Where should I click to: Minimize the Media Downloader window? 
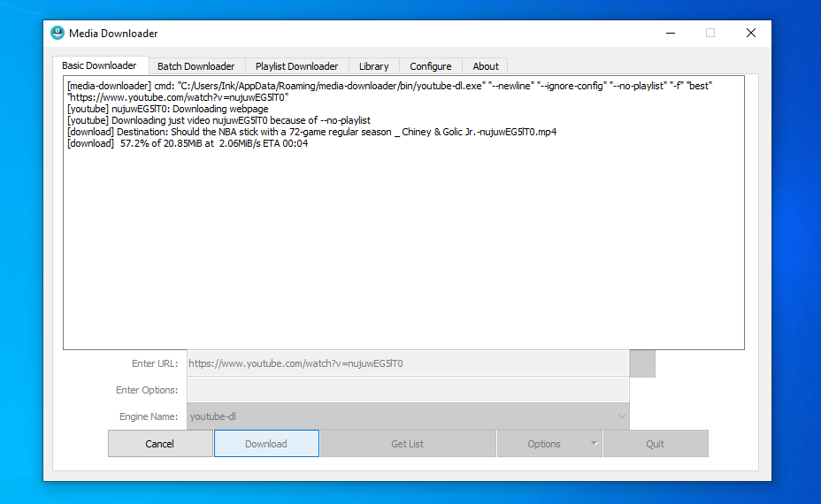tap(671, 33)
